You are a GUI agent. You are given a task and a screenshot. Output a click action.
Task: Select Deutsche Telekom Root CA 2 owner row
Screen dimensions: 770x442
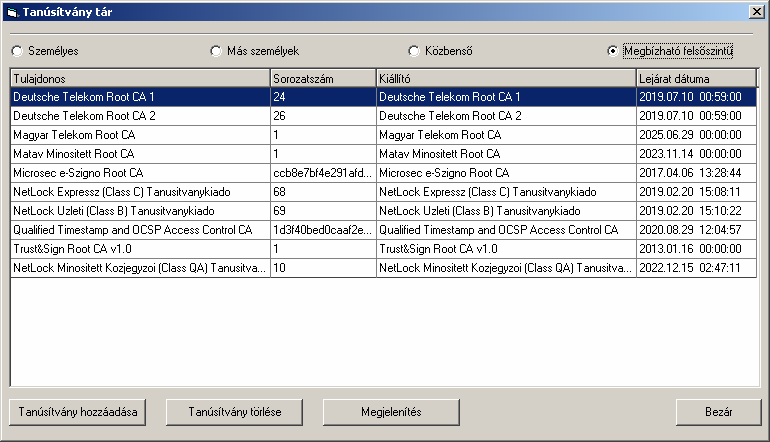click(140, 116)
